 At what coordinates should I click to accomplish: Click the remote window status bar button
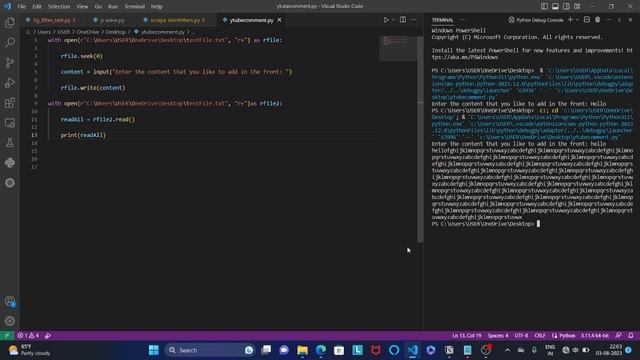(7, 336)
